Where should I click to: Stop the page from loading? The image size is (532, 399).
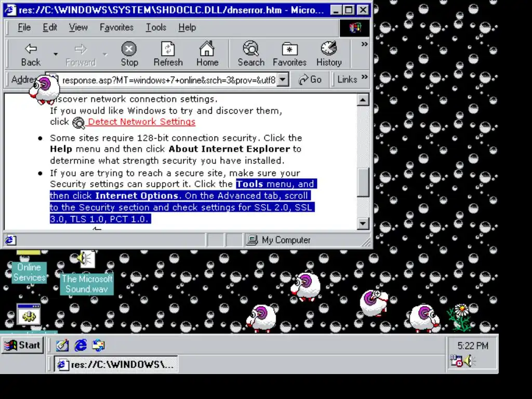click(x=129, y=54)
